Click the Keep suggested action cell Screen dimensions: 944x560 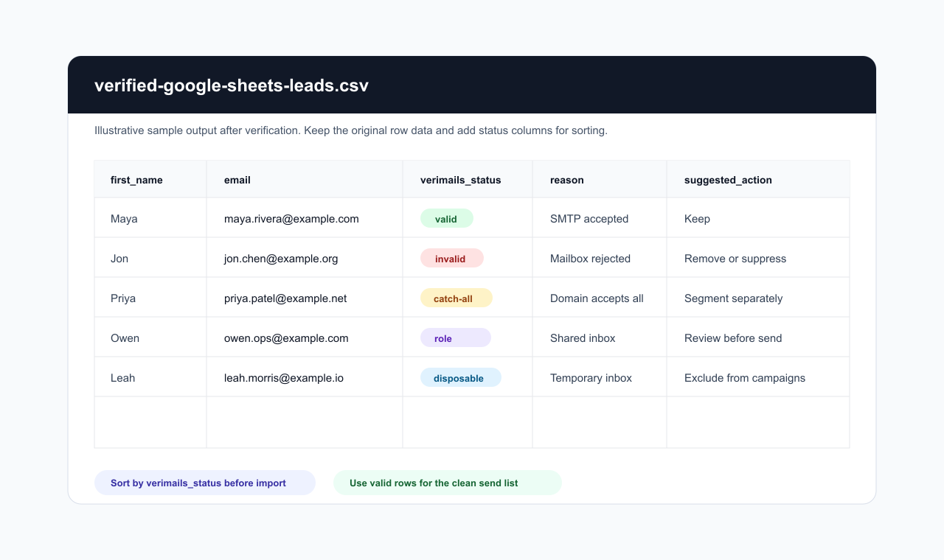click(758, 218)
